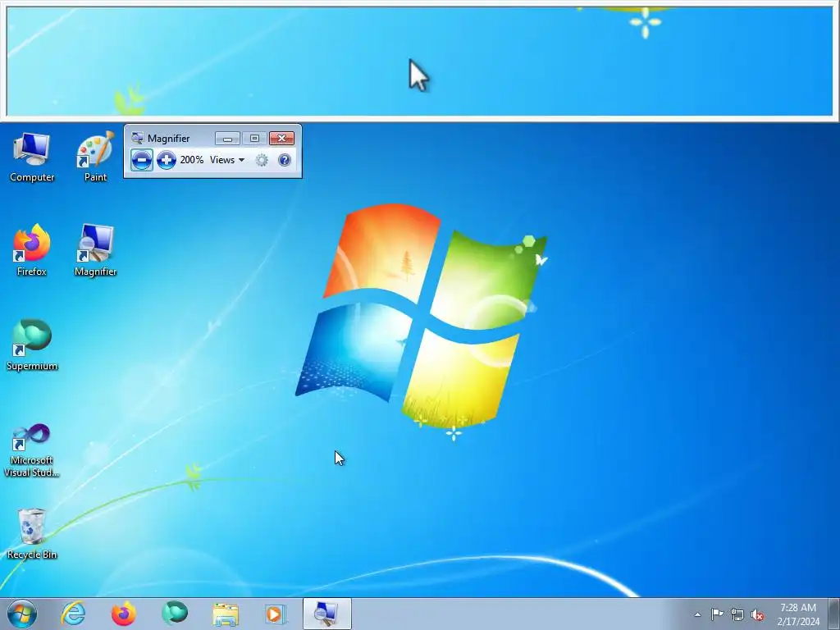Viewport: 840px width, 630px height.
Task: Click the muted volume tray icon
Action: pyautogui.click(x=757, y=614)
